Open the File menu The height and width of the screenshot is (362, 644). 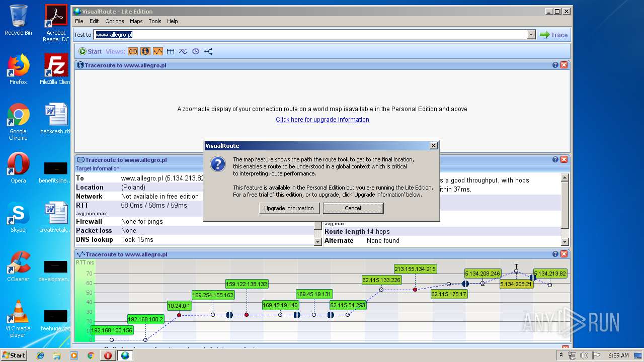79,21
